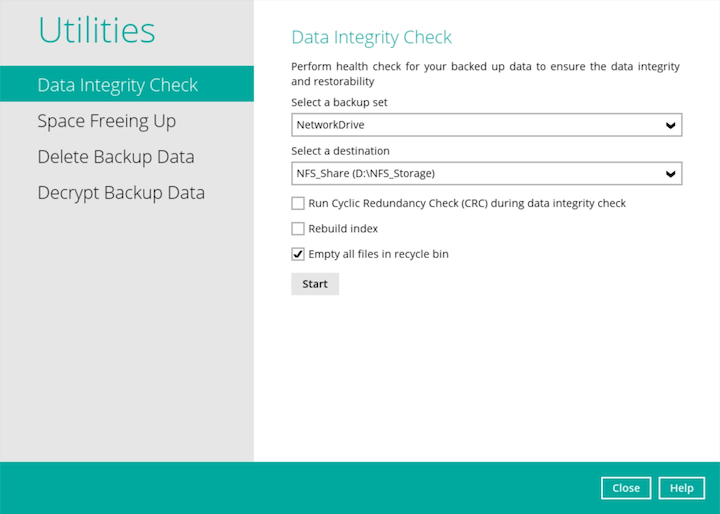Click the Close button in footer
Image resolution: width=720 pixels, height=514 pixels.
(626, 488)
